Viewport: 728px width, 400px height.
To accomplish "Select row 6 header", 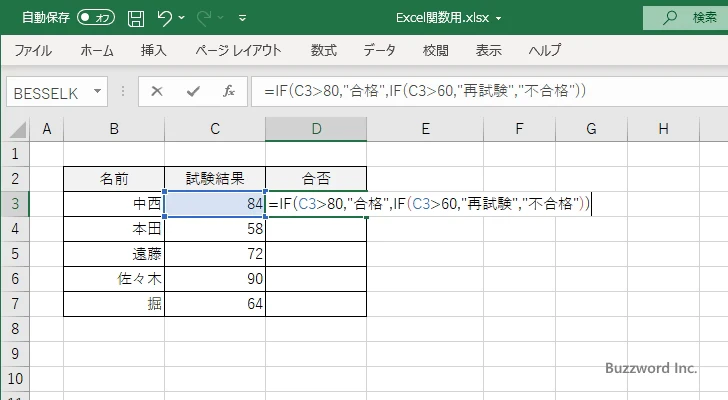I will pos(15,279).
